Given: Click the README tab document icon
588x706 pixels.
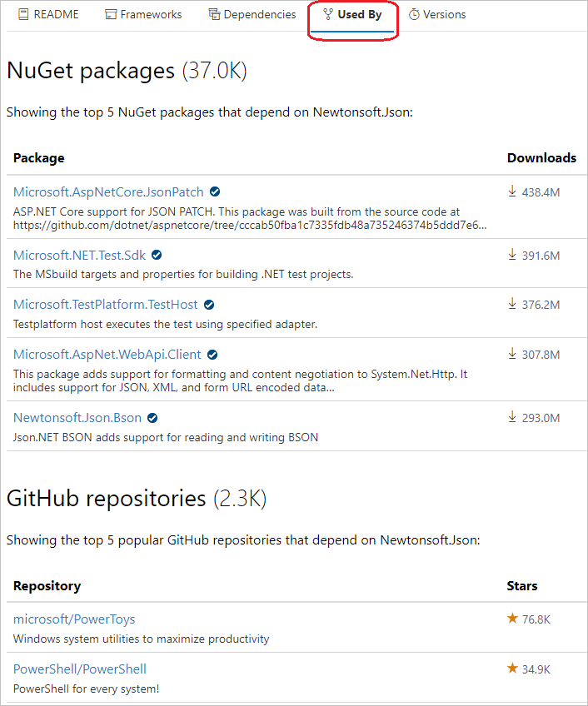Looking at the screenshot, I should [x=22, y=13].
